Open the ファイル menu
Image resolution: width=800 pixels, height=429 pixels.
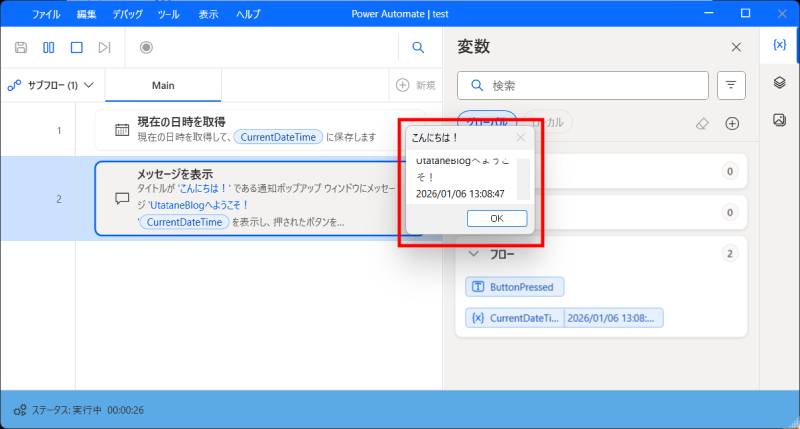[46, 14]
